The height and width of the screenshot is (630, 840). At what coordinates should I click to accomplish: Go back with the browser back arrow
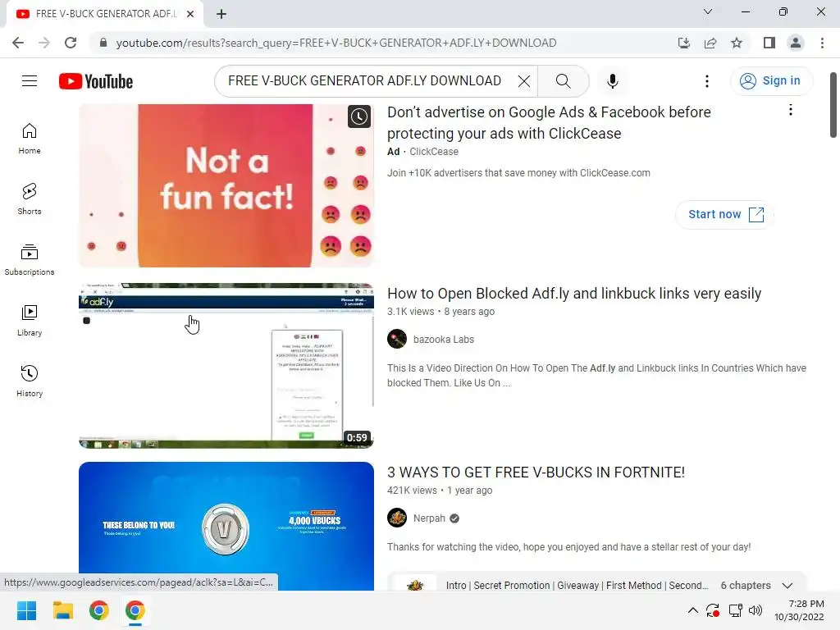point(18,43)
